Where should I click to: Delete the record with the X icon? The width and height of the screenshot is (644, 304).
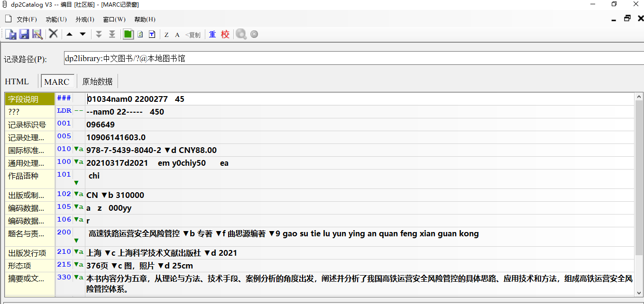(54, 34)
